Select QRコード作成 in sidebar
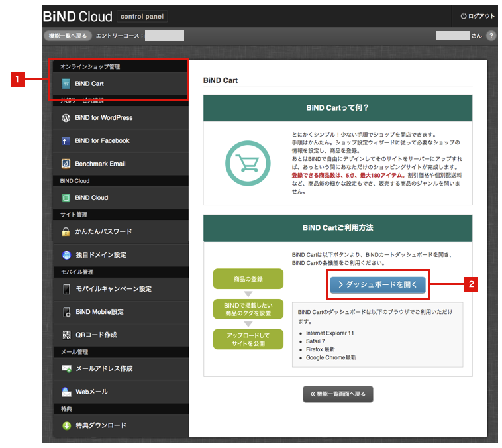 pyautogui.click(x=121, y=335)
